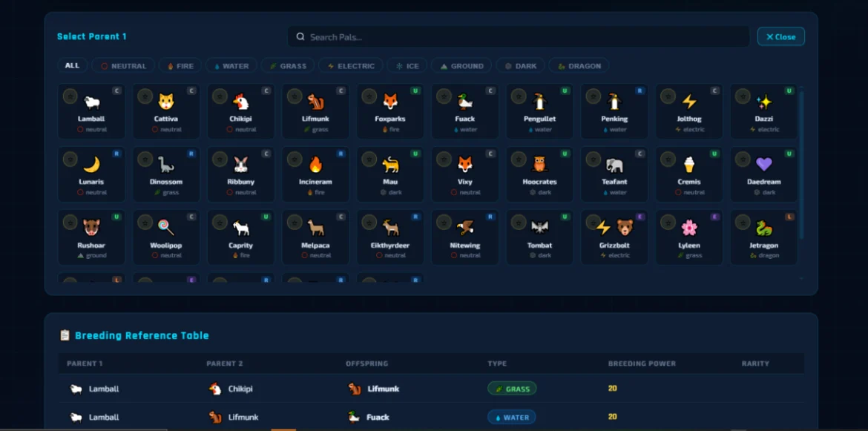The width and height of the screenshot is (868, 431).
Task: Select the Incineram flame card
Action: point(315,174)
